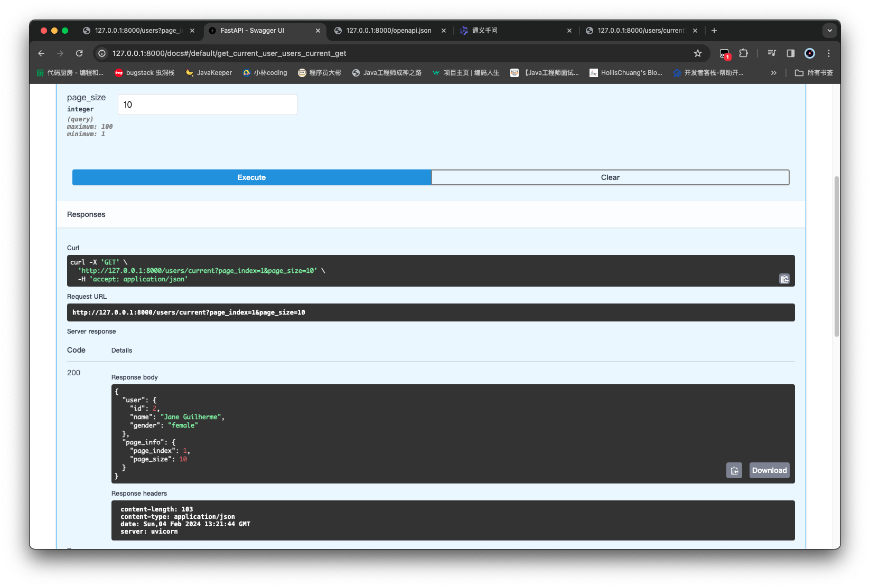
Task: Close the openapi.json tab
Action: tap(444, 31)
